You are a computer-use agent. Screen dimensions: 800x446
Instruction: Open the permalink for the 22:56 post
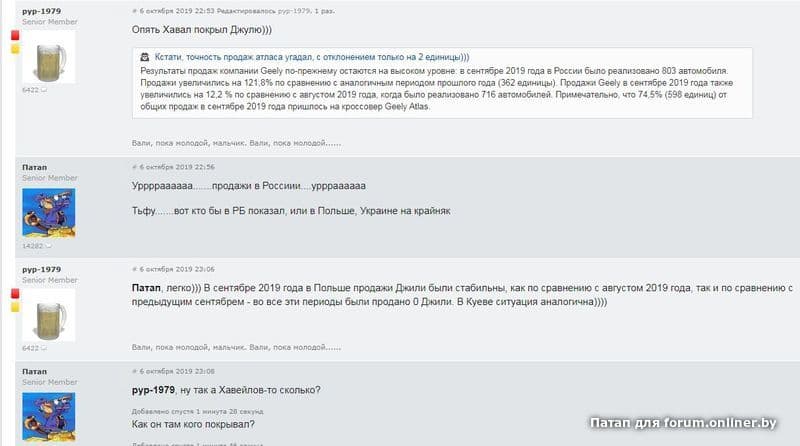(172, 167)
